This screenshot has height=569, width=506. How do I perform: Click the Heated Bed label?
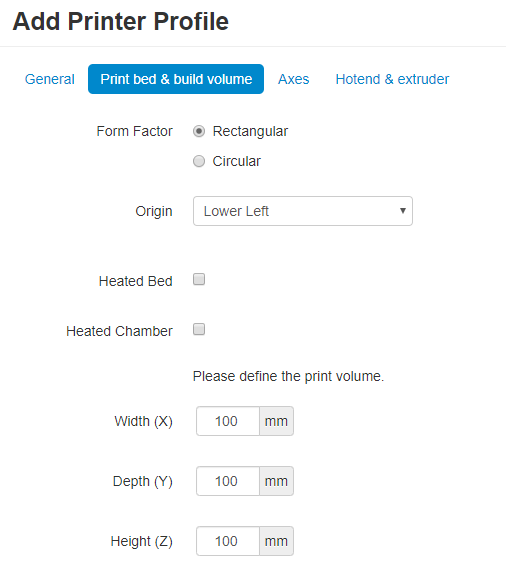pos(135,281)
